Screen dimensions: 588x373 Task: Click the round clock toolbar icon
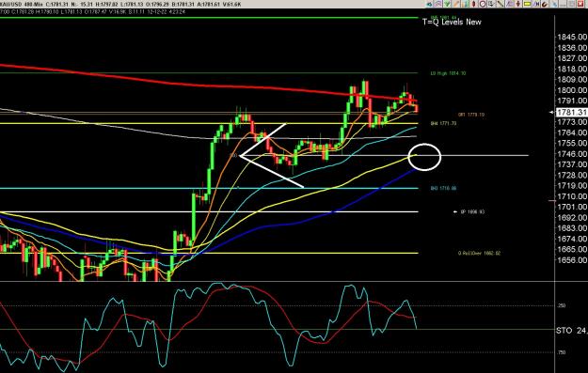[x=483, y=4]
